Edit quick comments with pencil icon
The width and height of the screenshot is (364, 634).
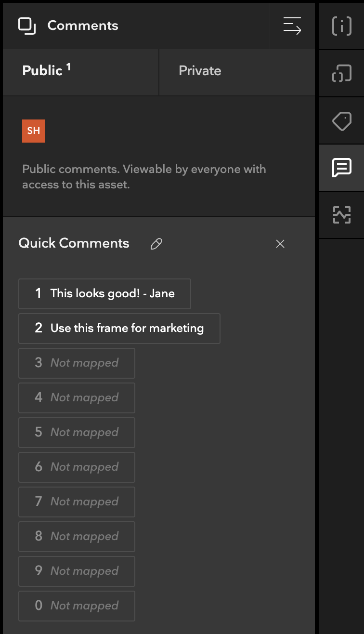tap(156, 244)
